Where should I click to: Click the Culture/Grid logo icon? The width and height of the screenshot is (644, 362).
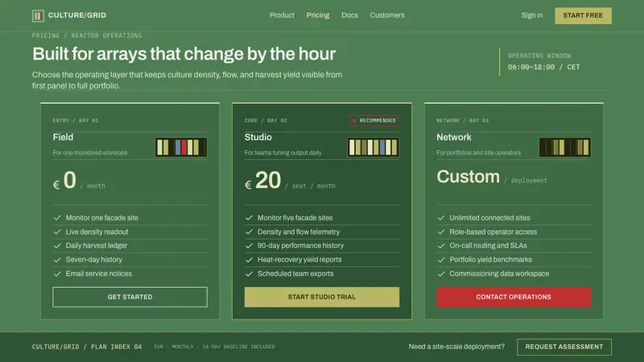click(38, 15)
